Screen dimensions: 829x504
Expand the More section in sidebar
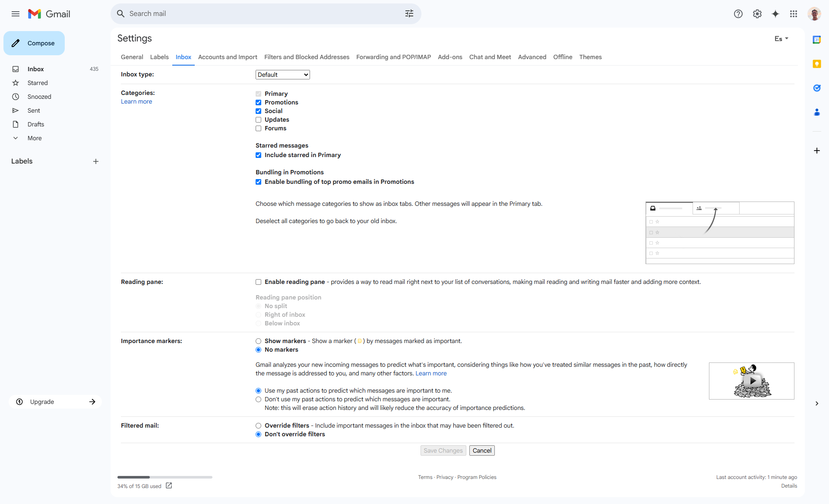pyautogui.click(x=35, y=138)
